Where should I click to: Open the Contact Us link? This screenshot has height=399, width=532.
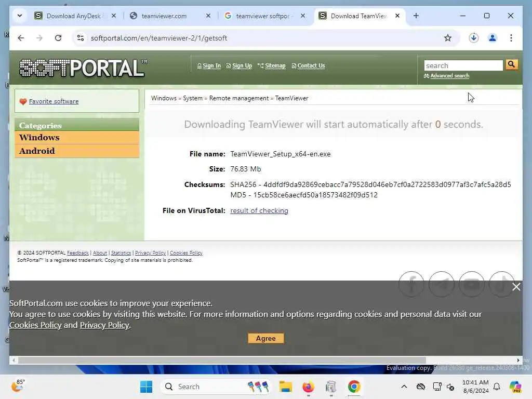click(311, 65)
